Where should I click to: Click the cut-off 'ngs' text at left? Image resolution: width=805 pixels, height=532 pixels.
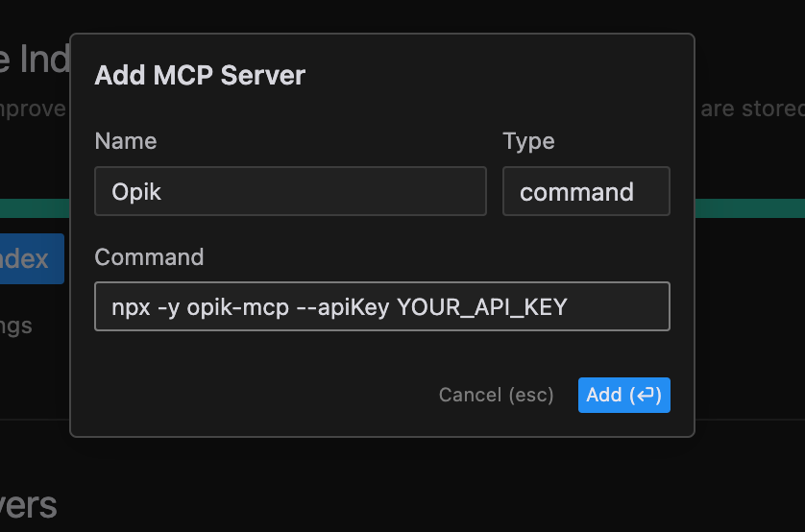pos(16,326)
